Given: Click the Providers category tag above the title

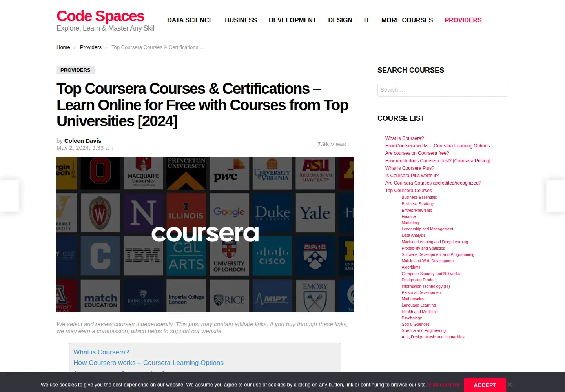Looking at the screenshot, I should 75,70.
